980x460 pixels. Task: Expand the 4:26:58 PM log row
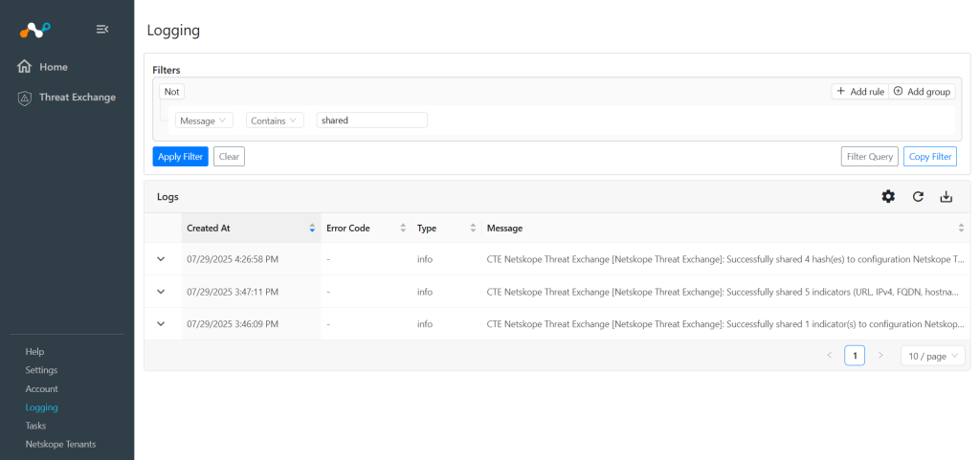(161, 258)
